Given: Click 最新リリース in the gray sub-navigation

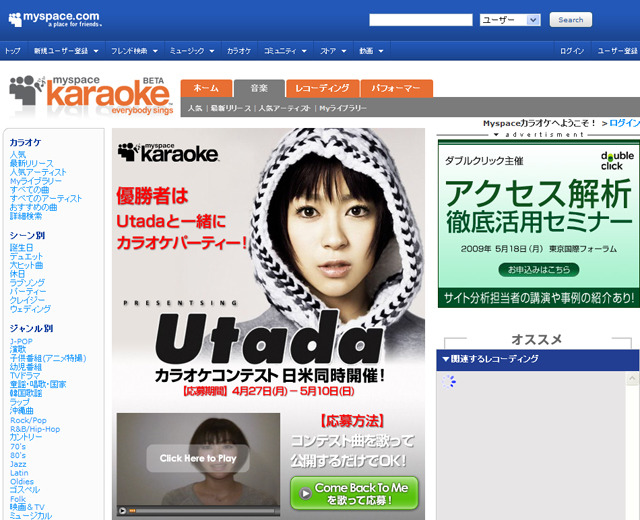Looking at the screenshot, I should coord(231,109).
